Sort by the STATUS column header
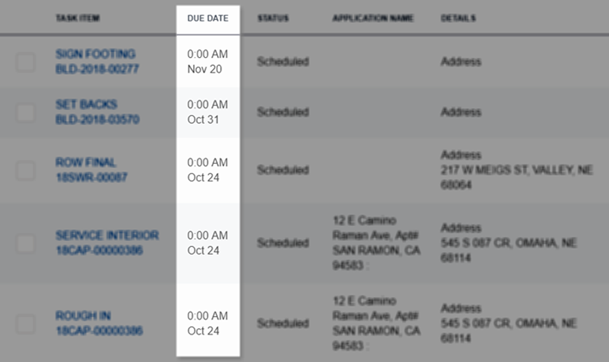609x362 pixels. [x=273, y=18]
